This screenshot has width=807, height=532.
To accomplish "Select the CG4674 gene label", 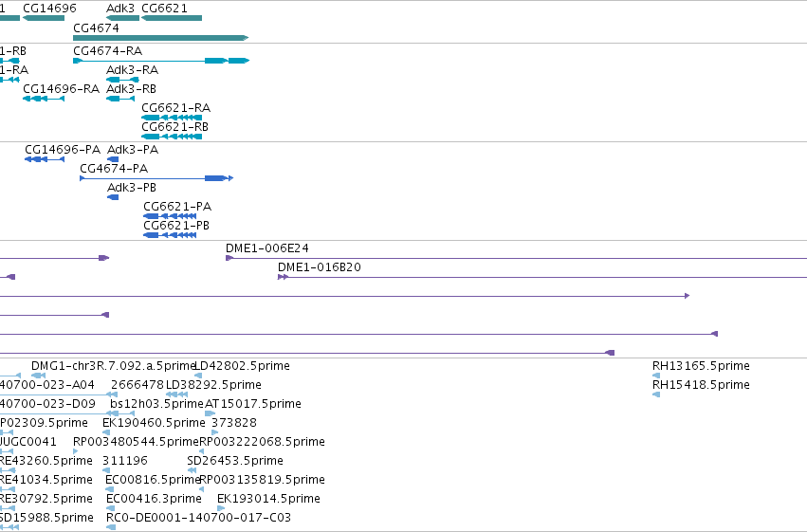I will coord(96,28).
